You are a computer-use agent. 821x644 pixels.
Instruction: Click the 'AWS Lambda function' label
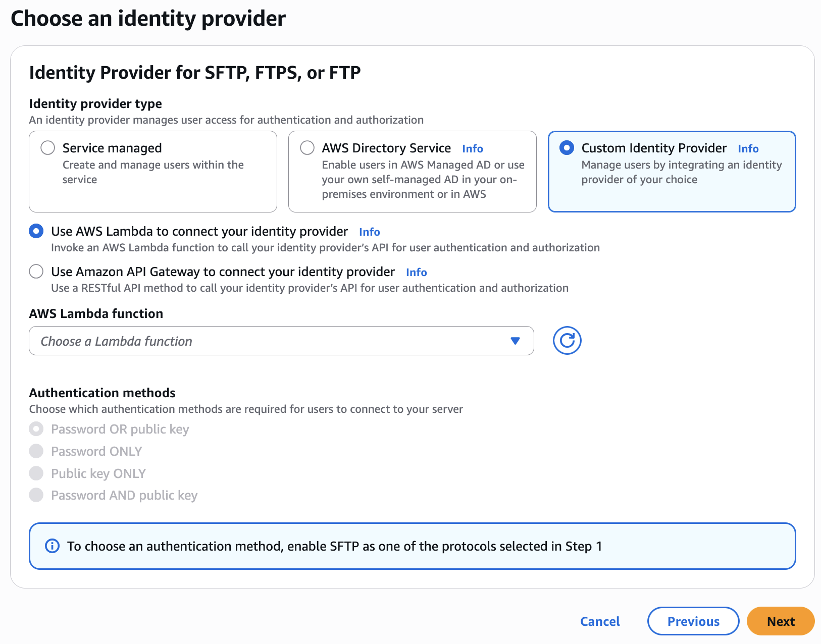point(96,313)
